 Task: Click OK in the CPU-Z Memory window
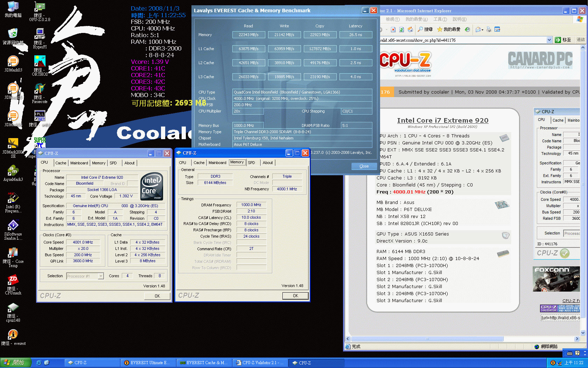[x=295, y=296]
